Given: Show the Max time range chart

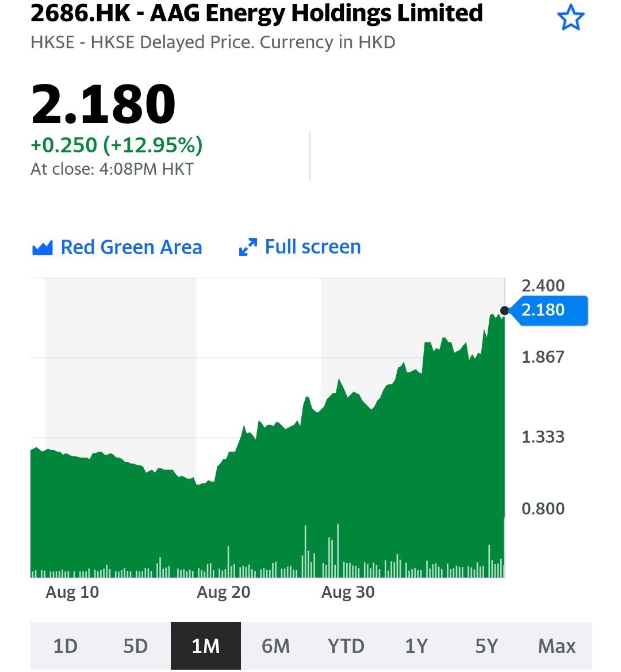Looking at the screenshot, I should 557,646.
